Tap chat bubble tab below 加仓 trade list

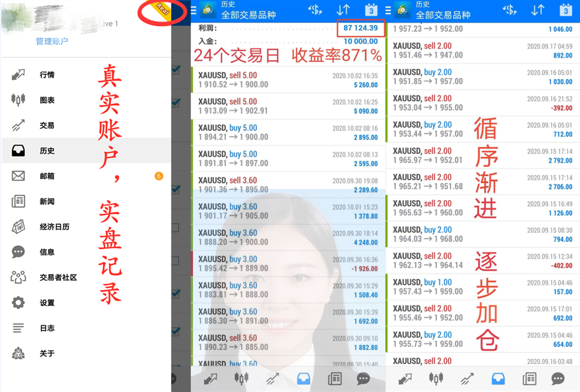click(x=558, y=379)
